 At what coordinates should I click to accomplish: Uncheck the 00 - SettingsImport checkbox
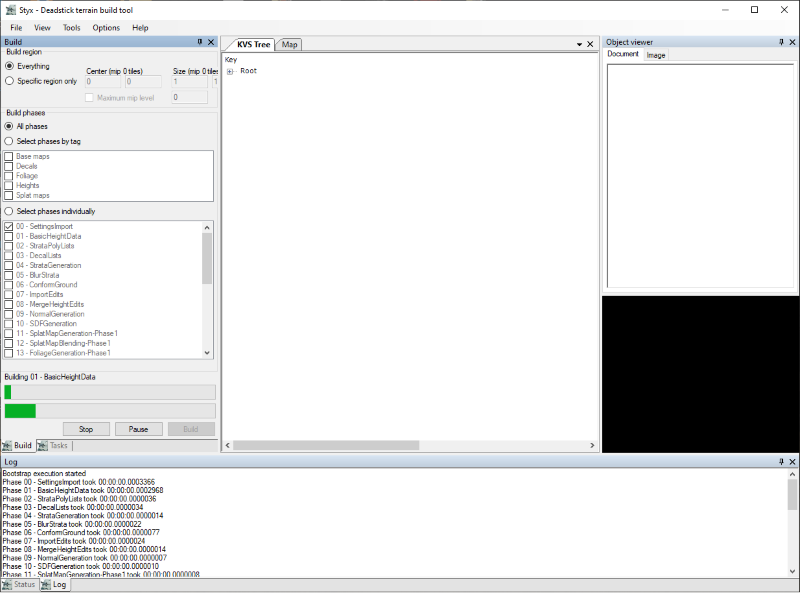pos(9,226)
